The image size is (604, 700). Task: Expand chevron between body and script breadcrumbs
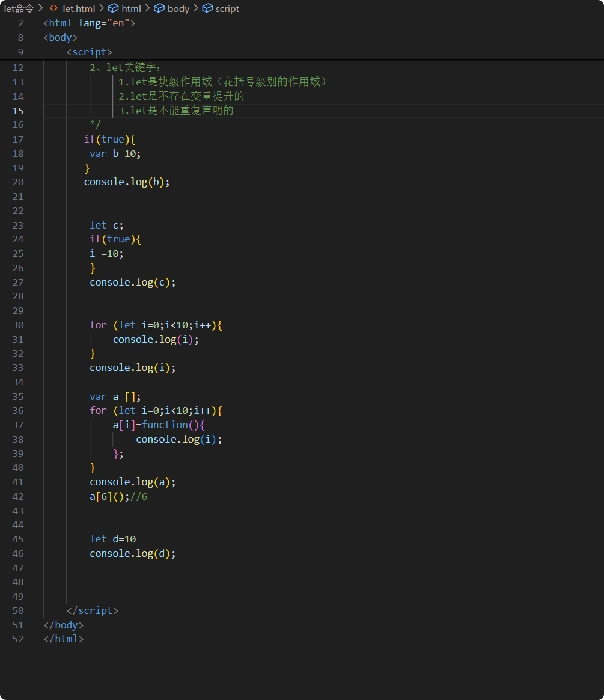[x=195, y=8]
